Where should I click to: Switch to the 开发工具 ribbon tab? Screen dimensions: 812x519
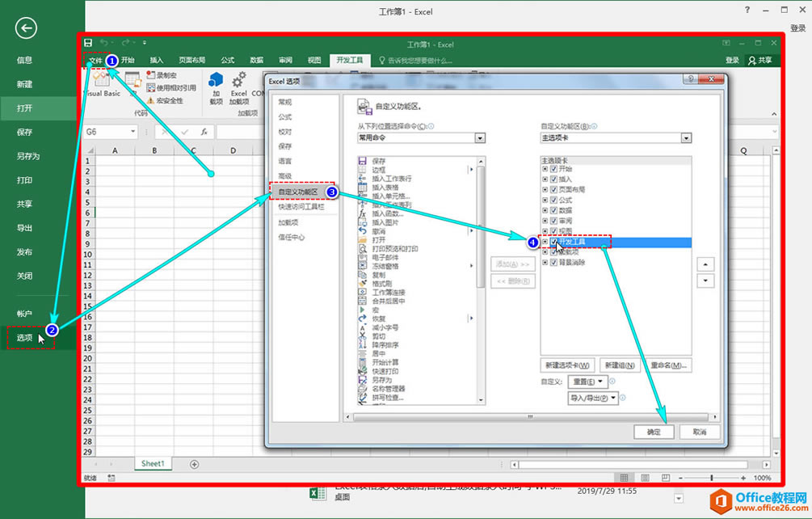tap(350, 60)
